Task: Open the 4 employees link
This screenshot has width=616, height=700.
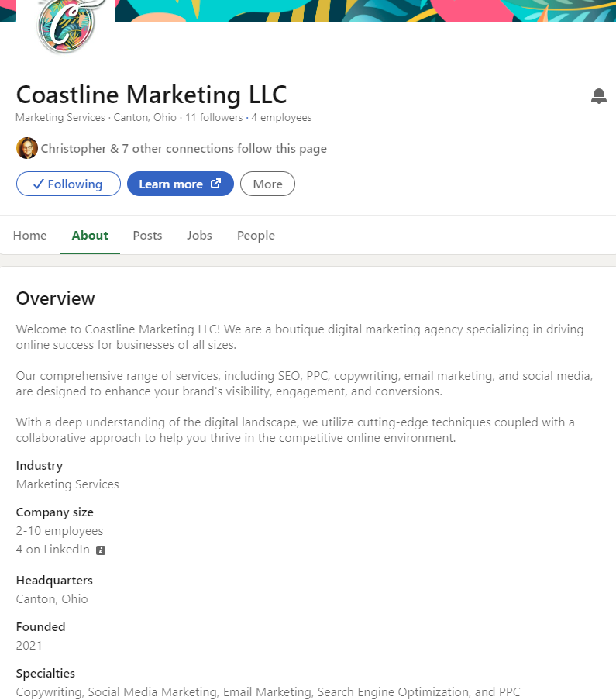Action: (281, 118)
